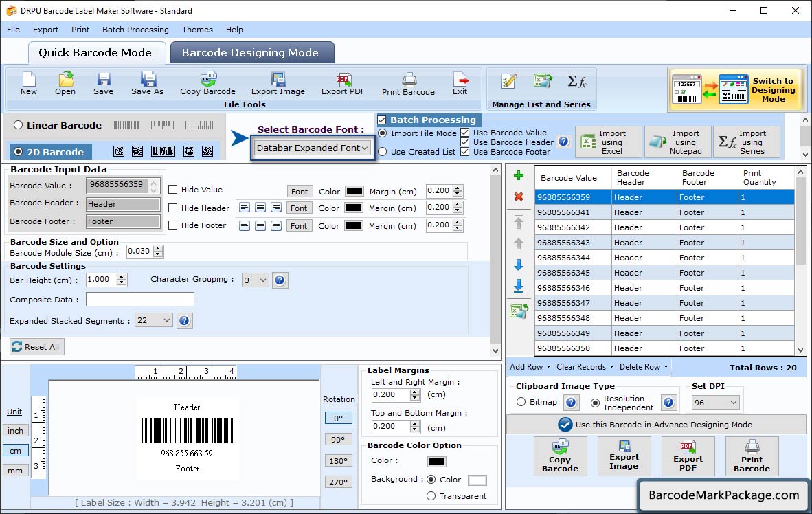Select 2D Barcode radio option

pos(18,152)
